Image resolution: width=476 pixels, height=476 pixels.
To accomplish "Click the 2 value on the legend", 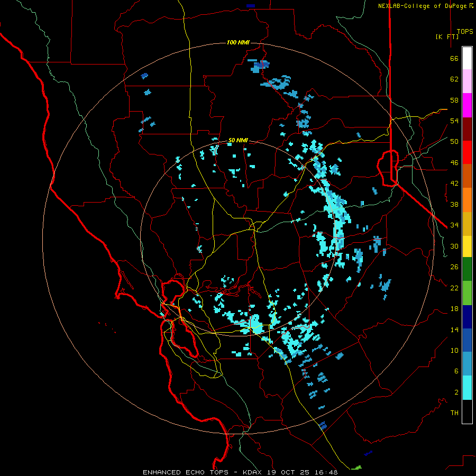I will pos(456,392).
